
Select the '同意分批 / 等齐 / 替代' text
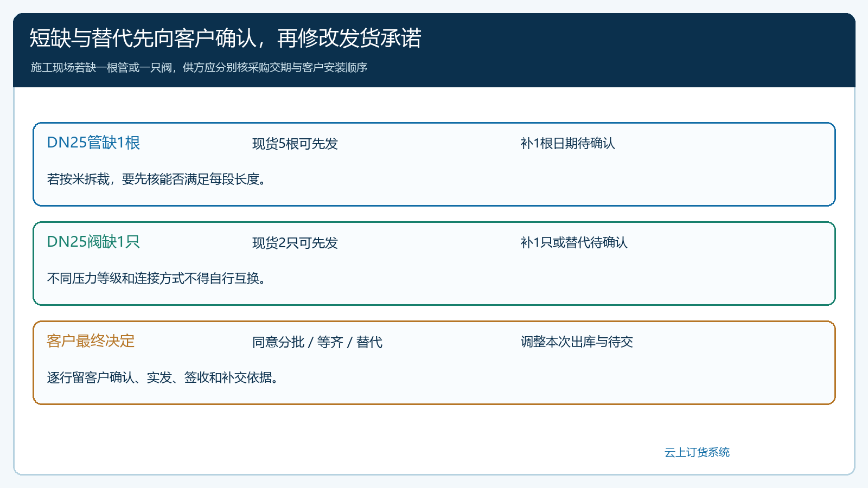(317, 342)
